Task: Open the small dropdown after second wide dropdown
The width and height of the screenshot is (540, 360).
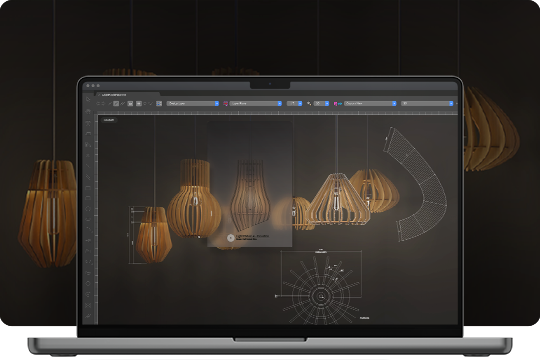Action: [x=294, y=103]
